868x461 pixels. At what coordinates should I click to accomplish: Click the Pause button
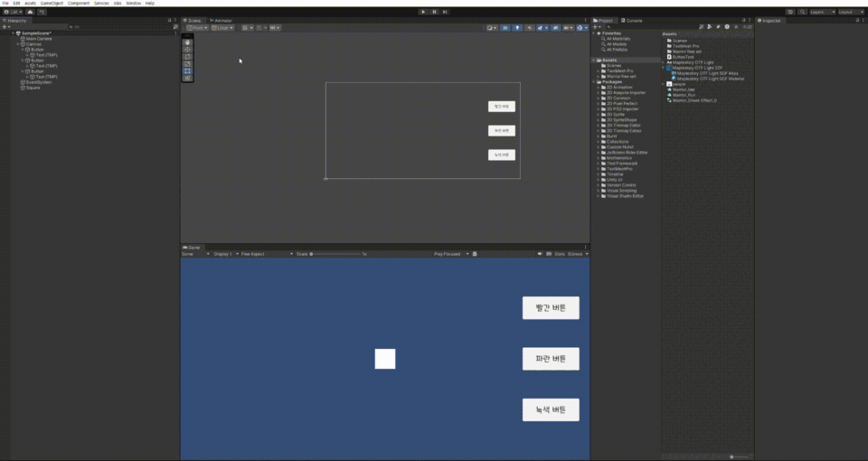click(x=435, y=12)
